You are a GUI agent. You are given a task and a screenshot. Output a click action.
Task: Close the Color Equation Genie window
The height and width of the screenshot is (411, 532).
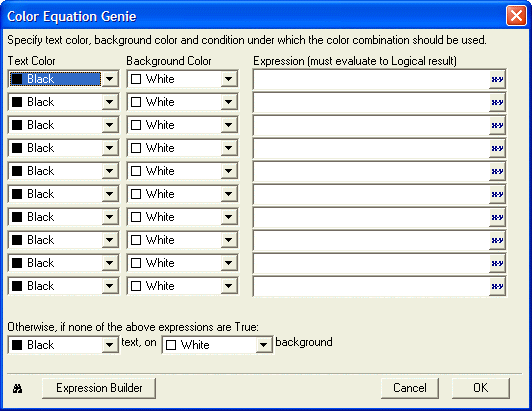tap(516, 16)
